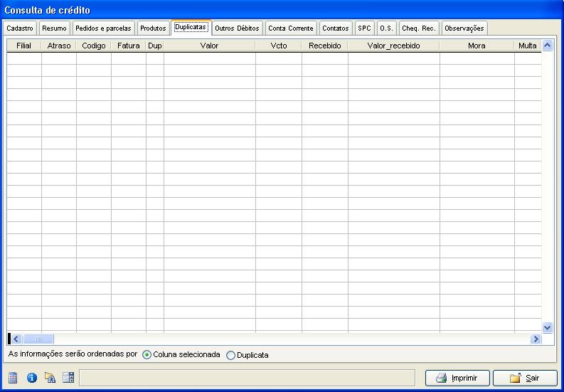Screen dimensions: 564x392
Task: Sort by the Atraso column header
Action: pyautogui.click(x=58, y=46)
